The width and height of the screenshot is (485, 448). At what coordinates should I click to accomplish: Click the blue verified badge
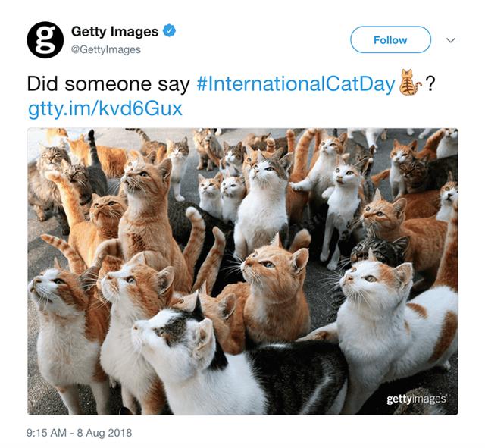[x=169, y=30]
